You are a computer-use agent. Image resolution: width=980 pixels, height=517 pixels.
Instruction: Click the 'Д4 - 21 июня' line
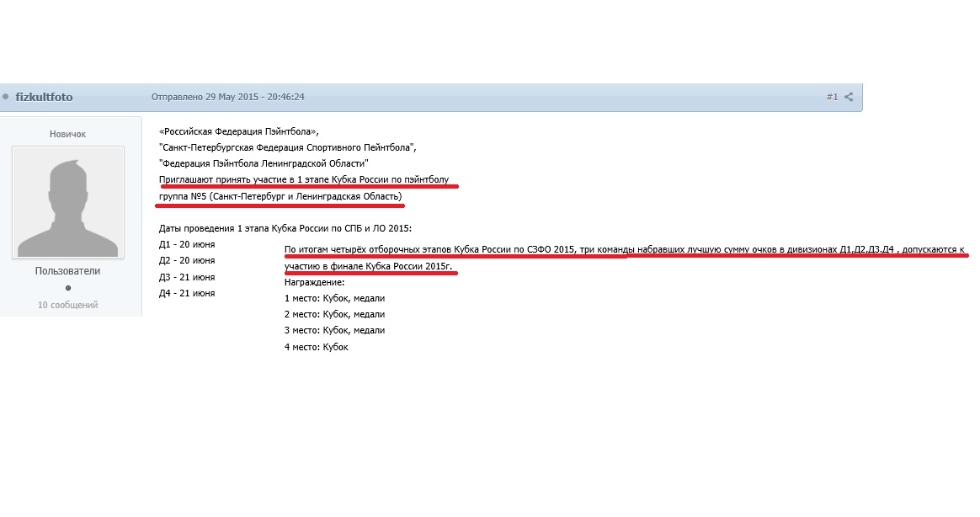pyautogui.click(x=187, y=293)
